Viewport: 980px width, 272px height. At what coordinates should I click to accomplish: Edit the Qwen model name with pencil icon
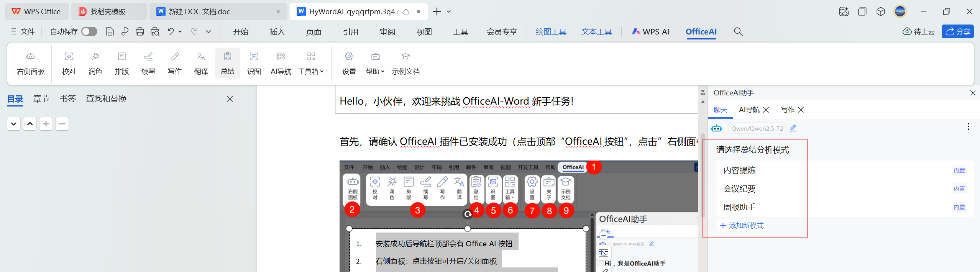(793, 128)
